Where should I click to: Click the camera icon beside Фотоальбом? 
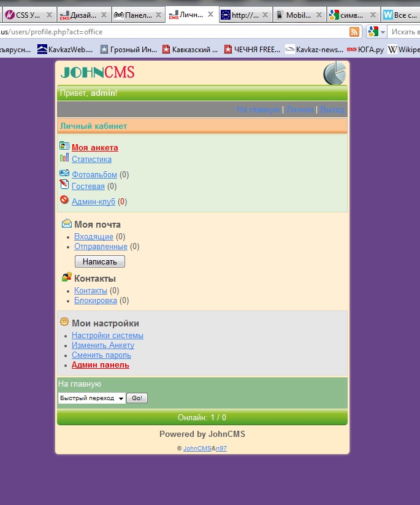[64, 173]
